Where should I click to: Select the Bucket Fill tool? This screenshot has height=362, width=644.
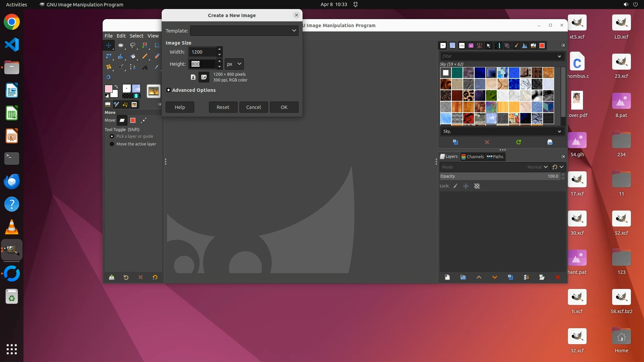click(x=133, y=56)
